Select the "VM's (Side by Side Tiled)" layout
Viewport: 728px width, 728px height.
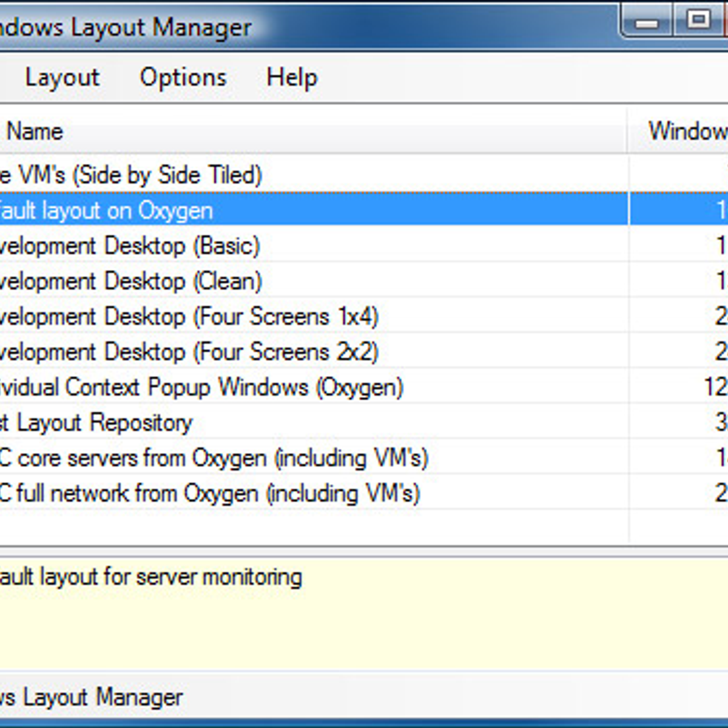(182, 175)
